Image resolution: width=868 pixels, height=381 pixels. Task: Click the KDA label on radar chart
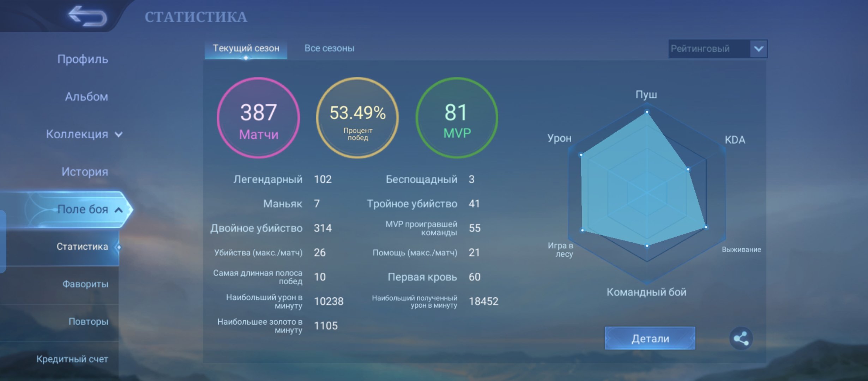[x=735, y=140]
